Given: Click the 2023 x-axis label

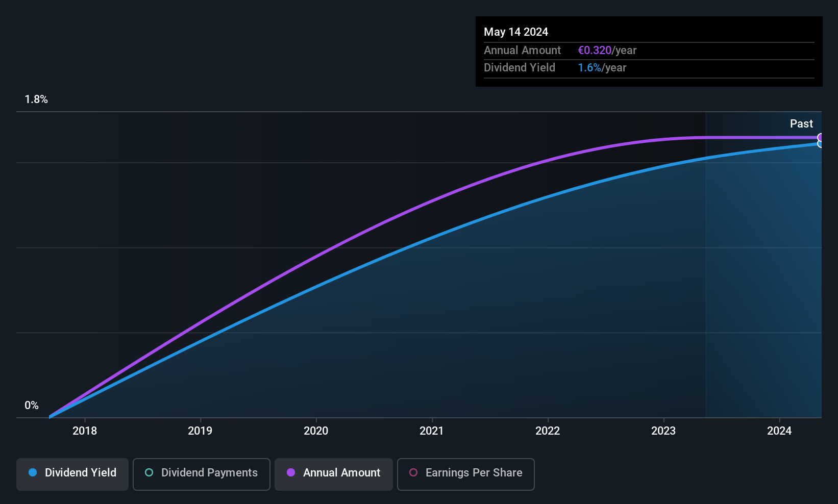Looking at the screenshot, I should click(x=663, y=431).
